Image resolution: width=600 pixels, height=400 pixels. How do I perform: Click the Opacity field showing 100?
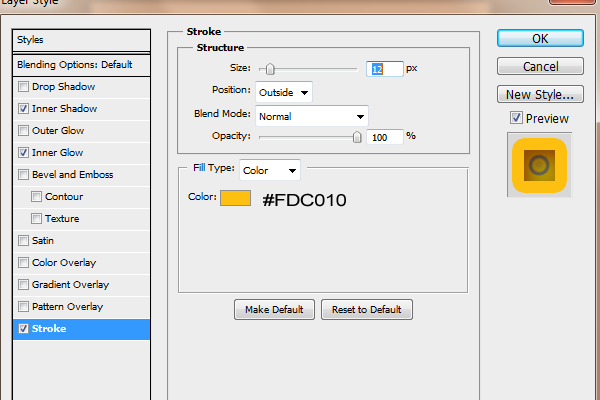coord(385,137)
